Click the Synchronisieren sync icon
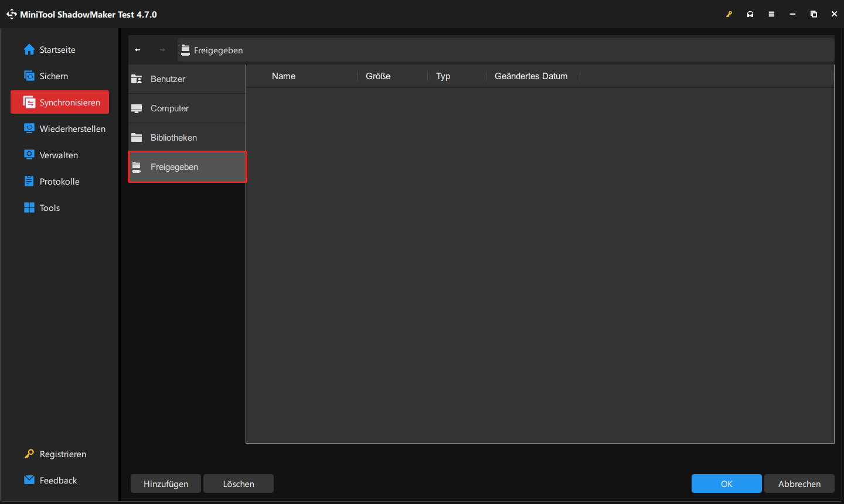 click(29, 102)
